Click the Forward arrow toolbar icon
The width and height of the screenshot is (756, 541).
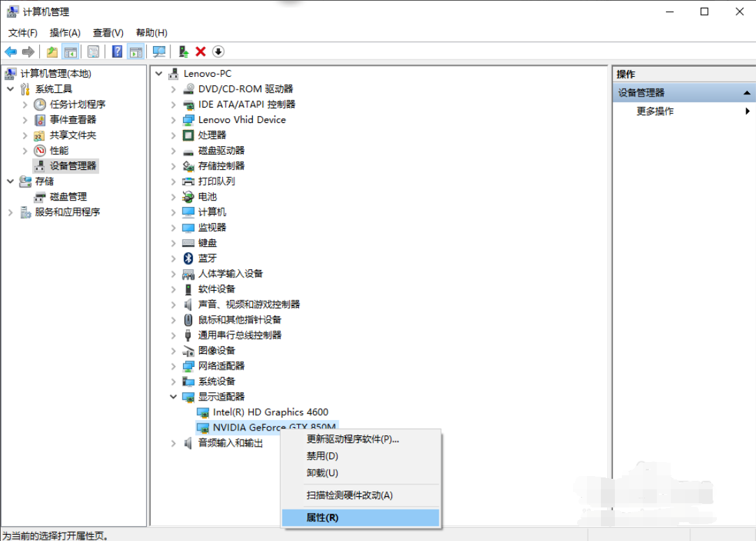pos(29,52)
